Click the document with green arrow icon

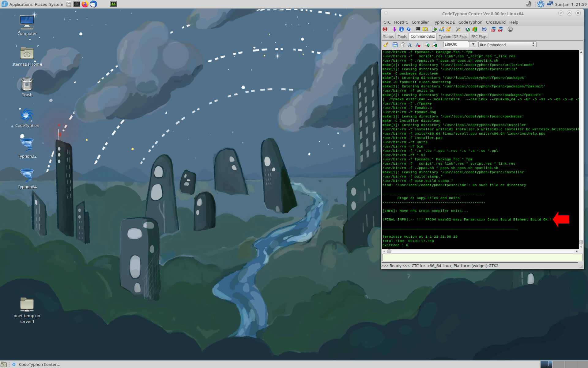[x=434, y=29]
